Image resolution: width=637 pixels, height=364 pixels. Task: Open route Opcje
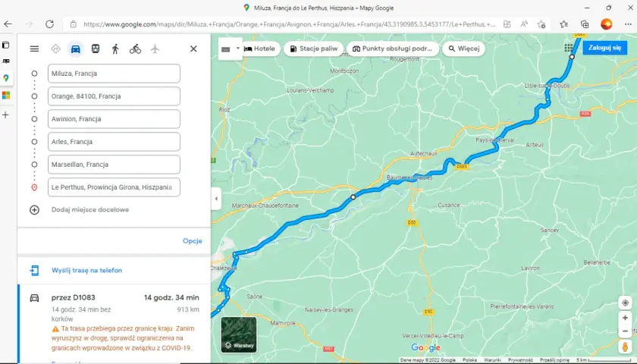pos(192,241)
